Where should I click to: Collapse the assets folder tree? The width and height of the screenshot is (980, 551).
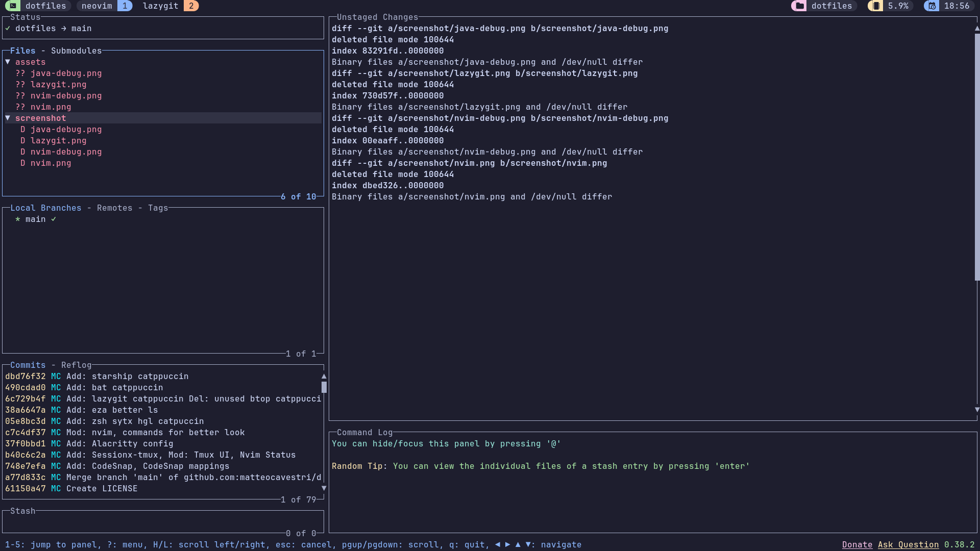[x=8, y=62]
